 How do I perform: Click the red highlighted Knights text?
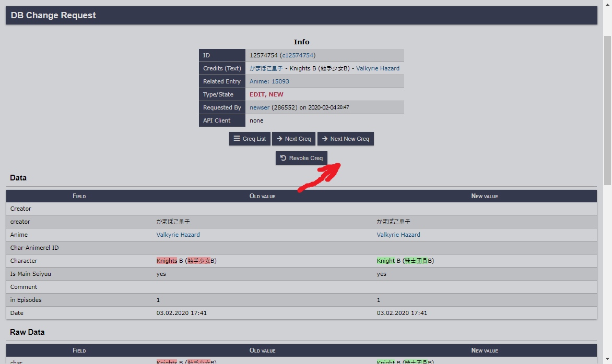[x=167, y=261]
